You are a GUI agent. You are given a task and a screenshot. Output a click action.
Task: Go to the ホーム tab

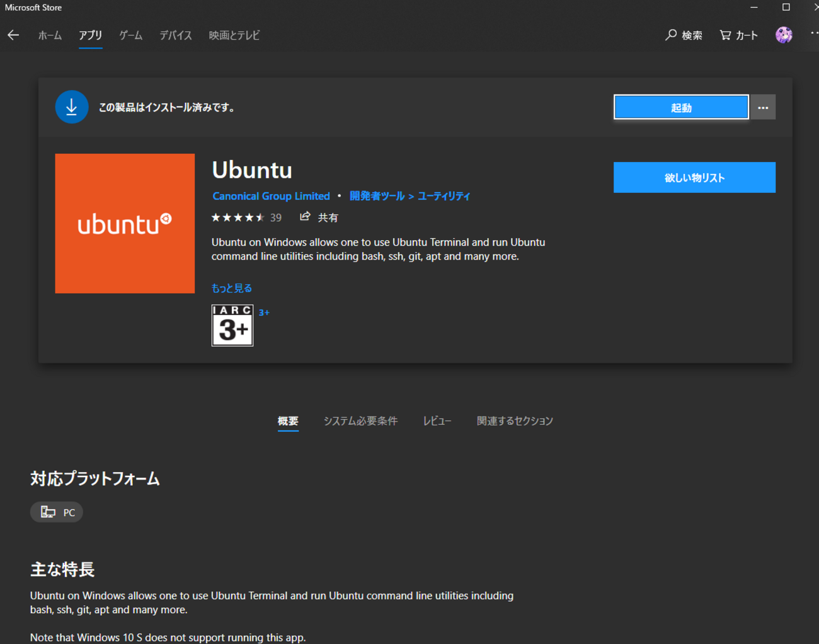pos(50,35)
